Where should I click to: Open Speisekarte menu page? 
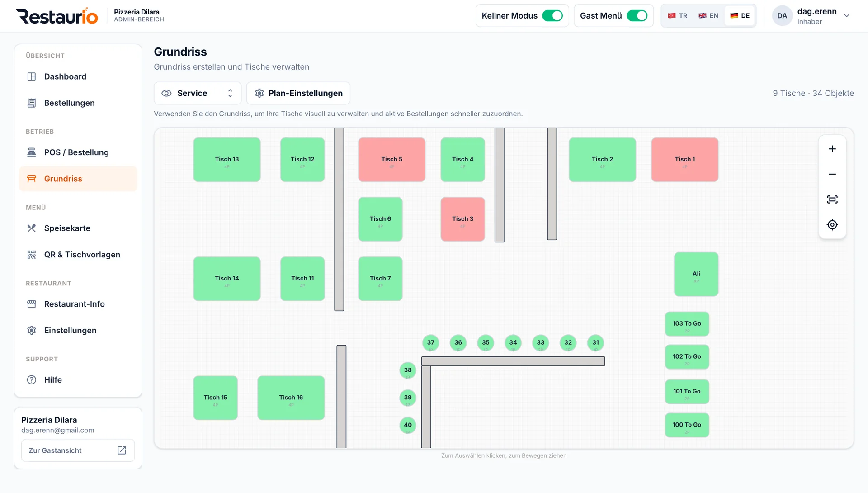click(78, 228)
